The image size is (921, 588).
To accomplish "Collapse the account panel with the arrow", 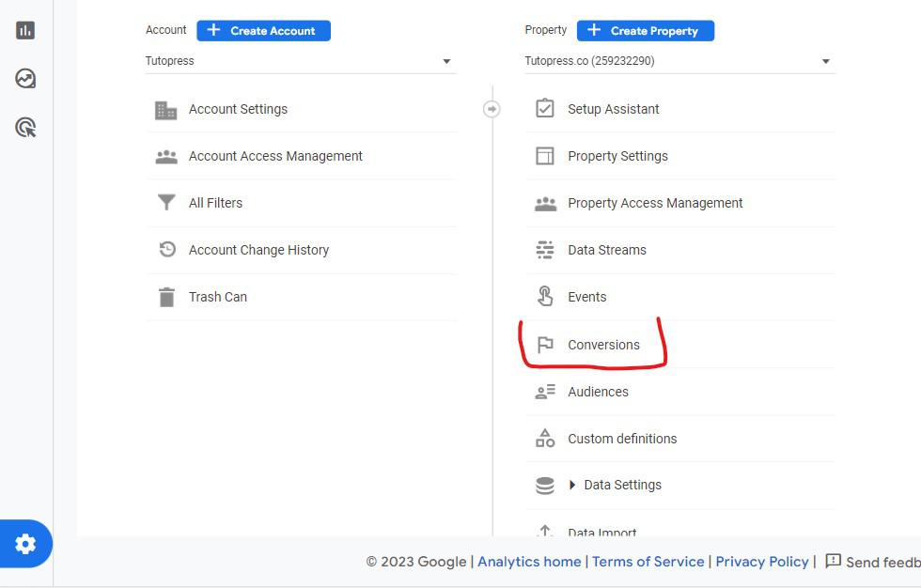I will (x=492, y=108).
